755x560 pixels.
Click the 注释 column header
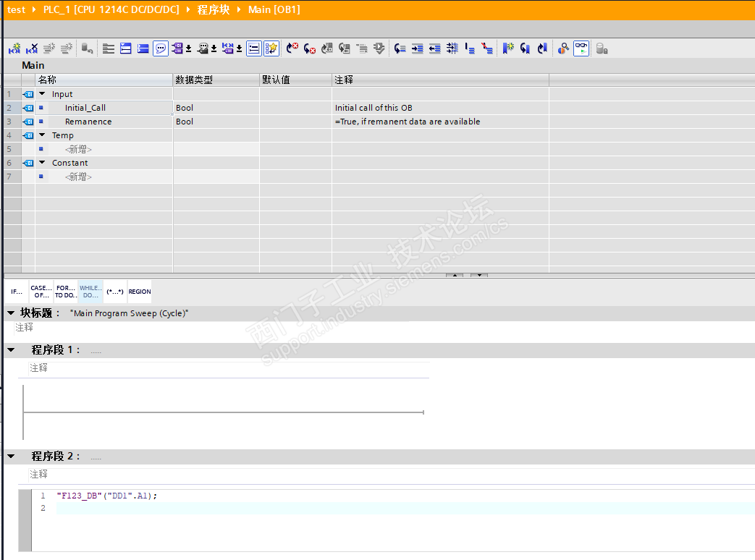pos(441,80)
